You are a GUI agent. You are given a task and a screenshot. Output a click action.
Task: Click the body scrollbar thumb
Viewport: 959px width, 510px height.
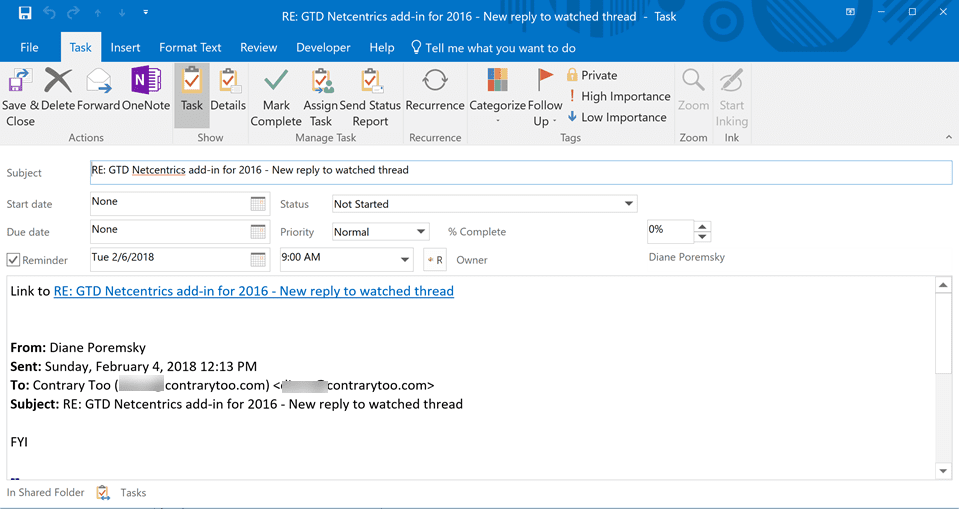[943, 332]
